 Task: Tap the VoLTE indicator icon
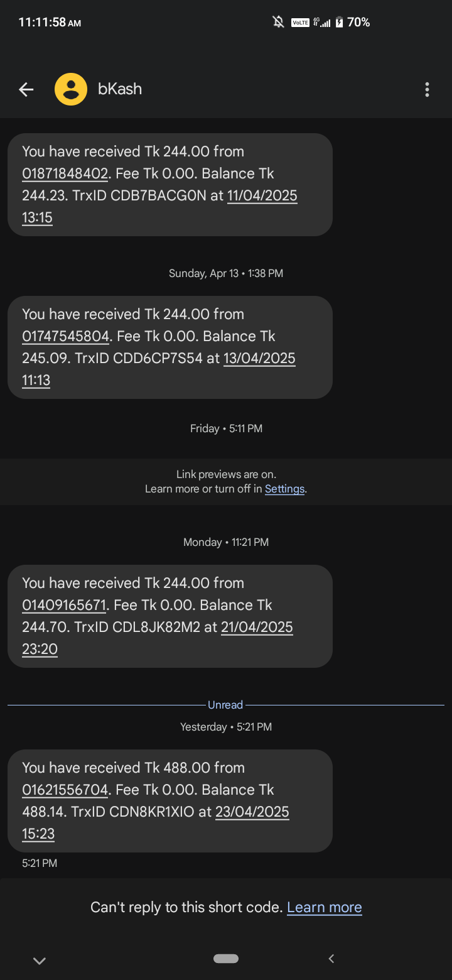coord(300,23)
